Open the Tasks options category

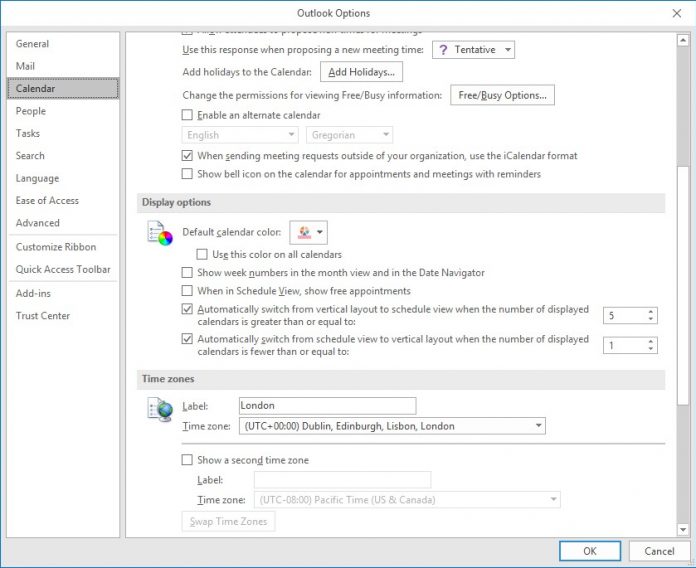click(63, 133)
